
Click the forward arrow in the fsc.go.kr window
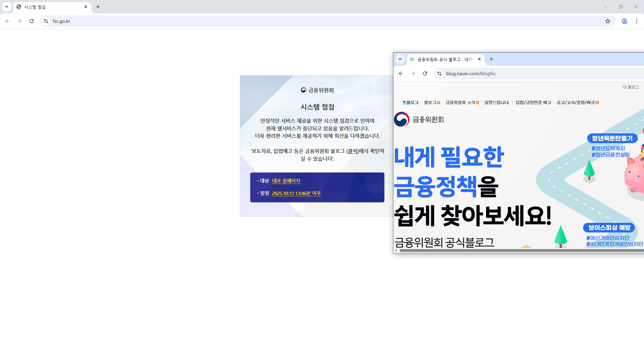point(19,21)
